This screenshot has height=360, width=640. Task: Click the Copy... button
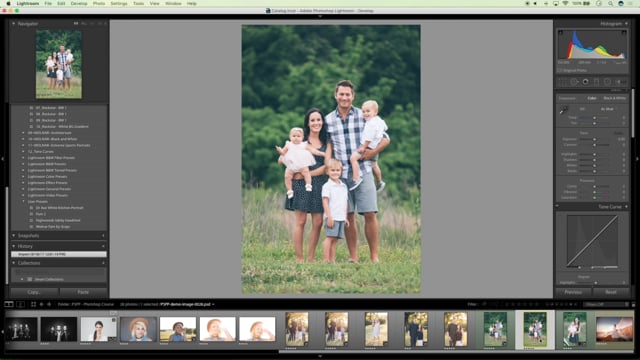point(34,292)
